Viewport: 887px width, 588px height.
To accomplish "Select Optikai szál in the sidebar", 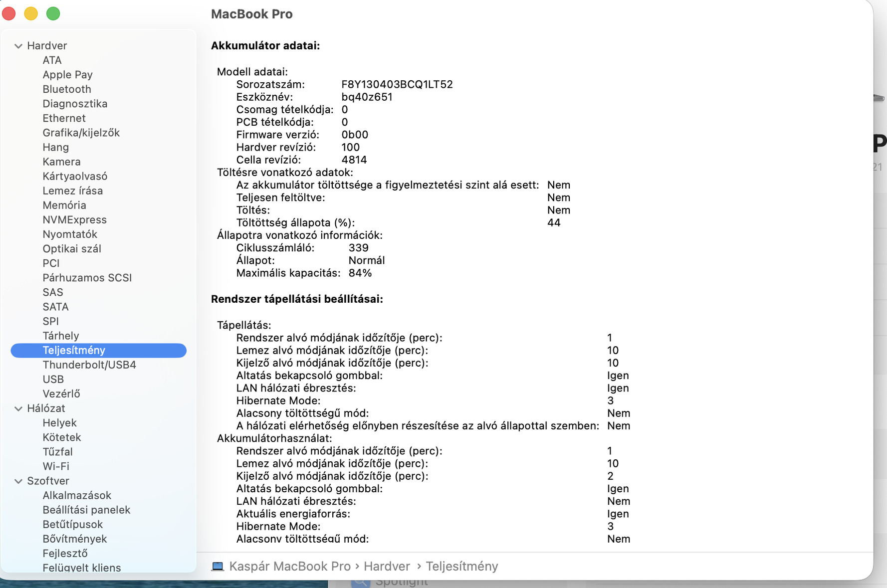I will click(x=72, y=248).
